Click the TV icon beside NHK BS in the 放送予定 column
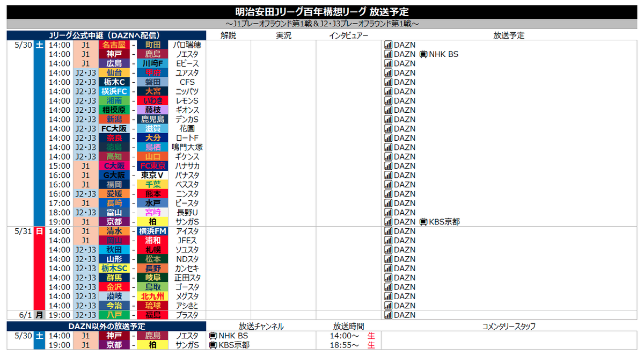 [423, 54]
